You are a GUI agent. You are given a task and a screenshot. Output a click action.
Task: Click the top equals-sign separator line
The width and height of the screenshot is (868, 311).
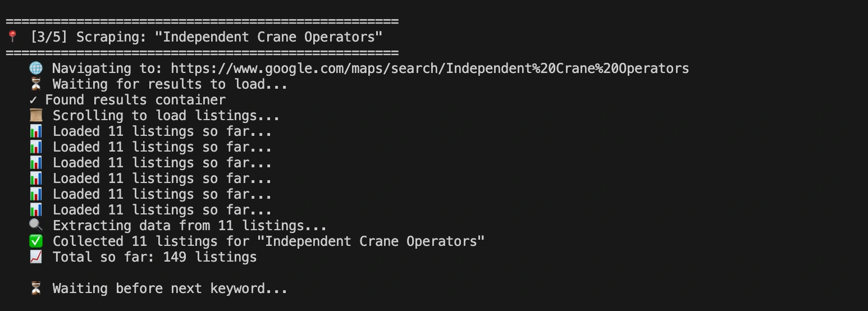tap(202, 22)
